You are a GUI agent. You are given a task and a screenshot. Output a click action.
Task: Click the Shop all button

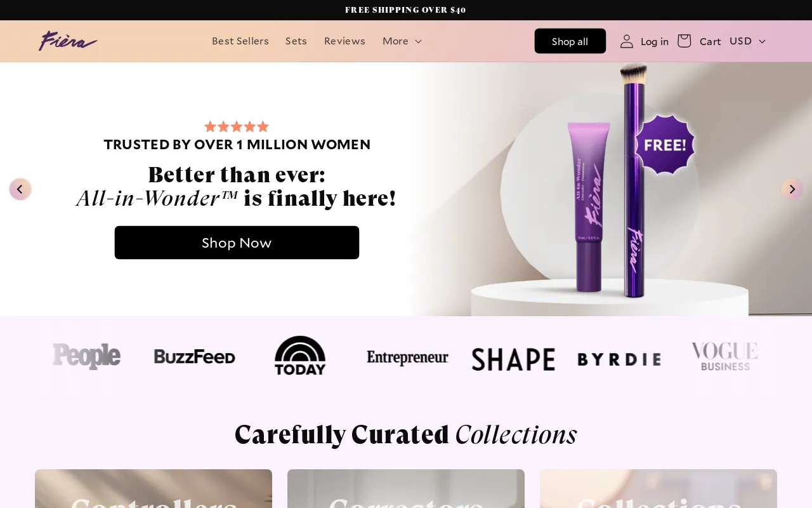click(x=570, y=41)
